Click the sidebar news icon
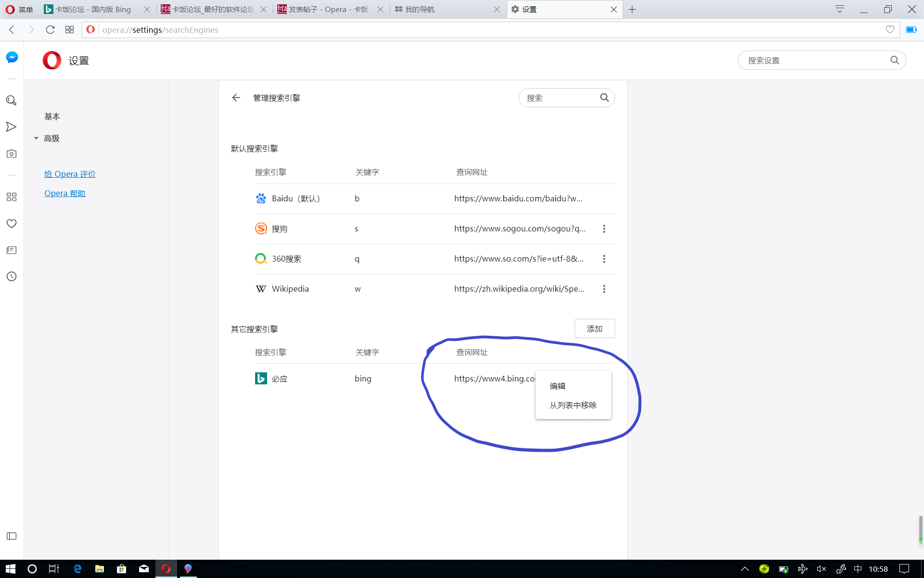Screen dimensions: 924x578 (12, 250)
